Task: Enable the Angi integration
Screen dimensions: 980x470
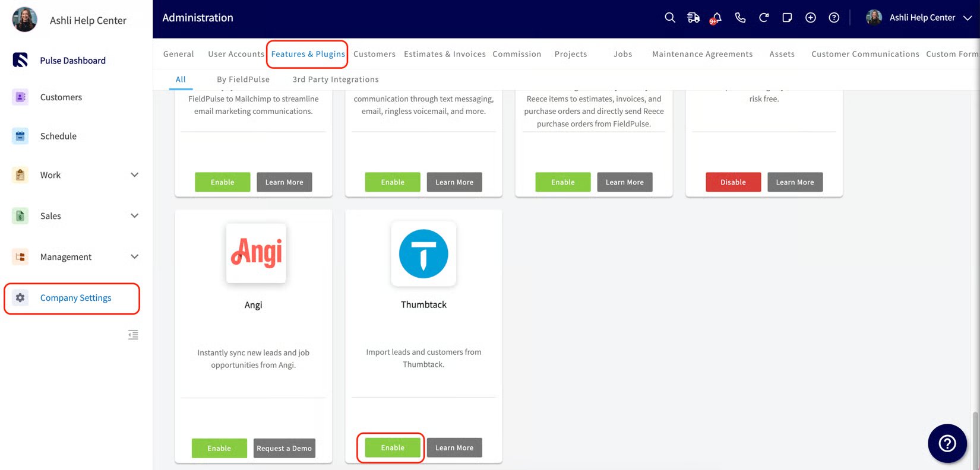Action: point(219,448)
